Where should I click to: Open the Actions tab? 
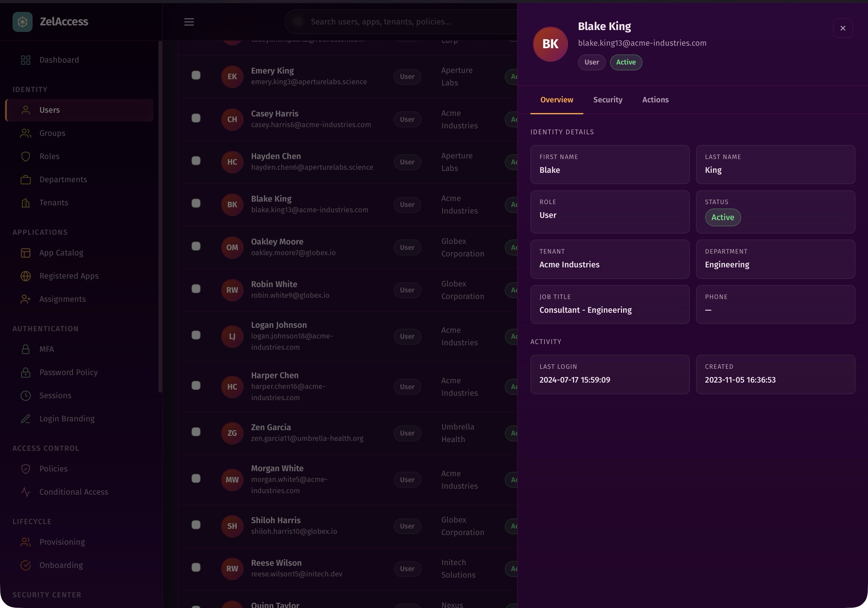[655, 100]
